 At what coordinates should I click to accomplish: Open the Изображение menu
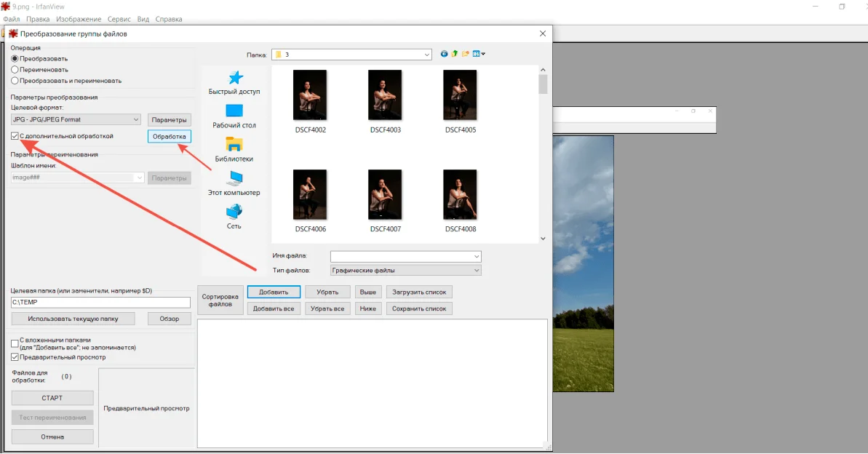[79, 19]
